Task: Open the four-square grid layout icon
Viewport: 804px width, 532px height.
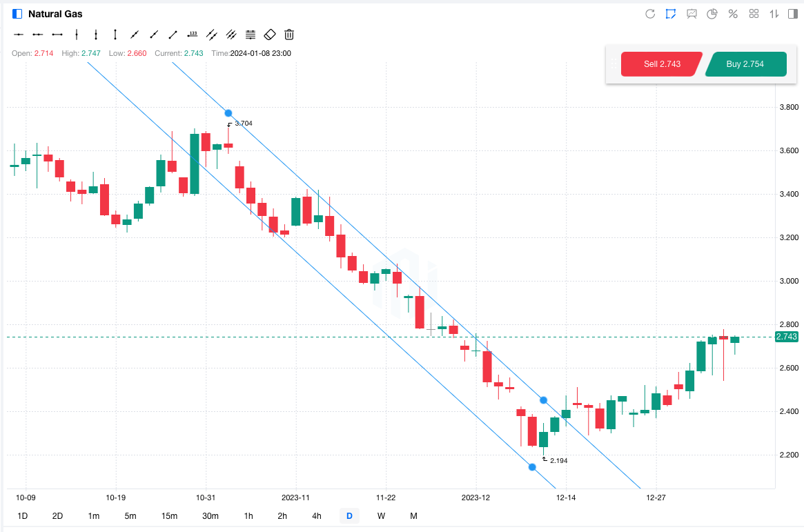Action: [x=754, y=14]
